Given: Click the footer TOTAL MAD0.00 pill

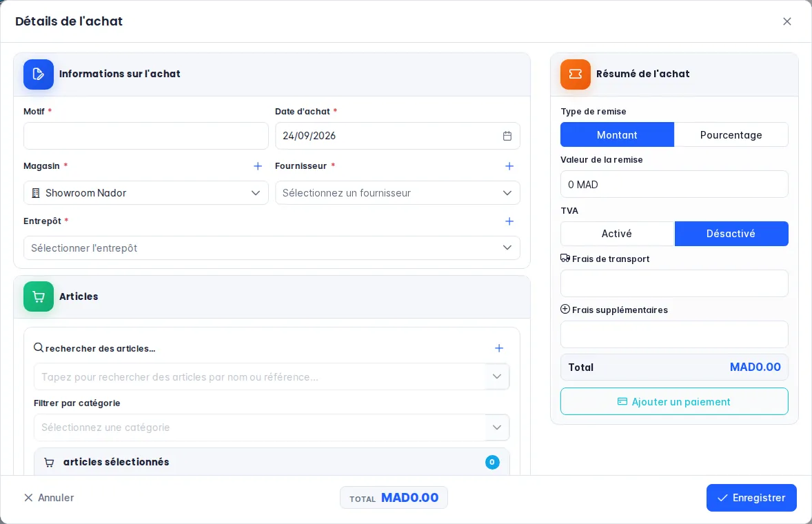Looking at the screenshot, I should [x=394, y=498].
